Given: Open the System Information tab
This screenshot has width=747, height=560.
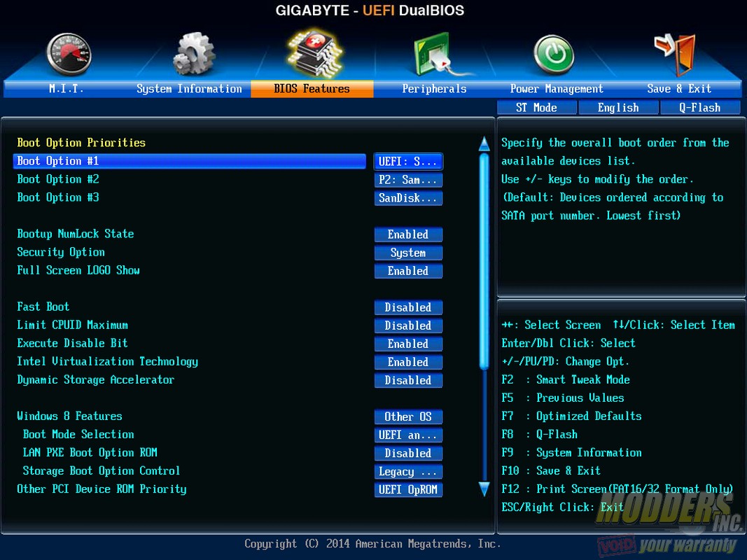Looking at the screenshot, I should (x=189, y=89).
